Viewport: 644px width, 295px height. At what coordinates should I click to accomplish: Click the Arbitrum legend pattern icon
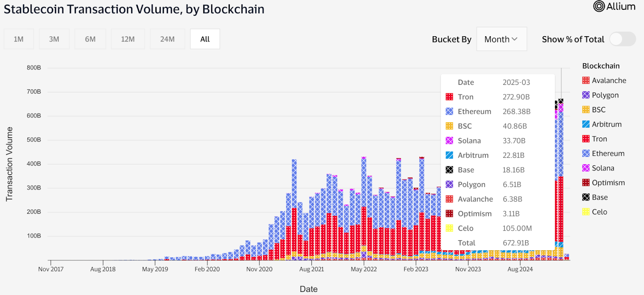pos(586,124)
